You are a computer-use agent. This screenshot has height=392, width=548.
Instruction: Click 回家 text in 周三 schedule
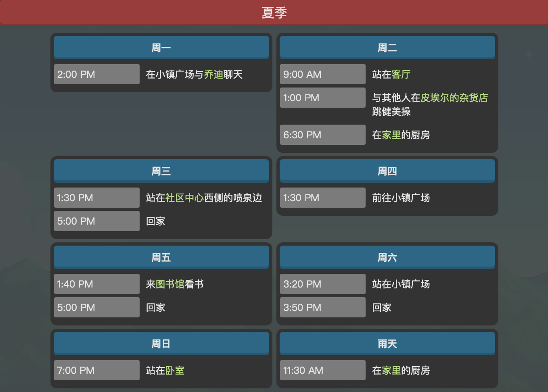pyautogui.click(x=156, y=221)
